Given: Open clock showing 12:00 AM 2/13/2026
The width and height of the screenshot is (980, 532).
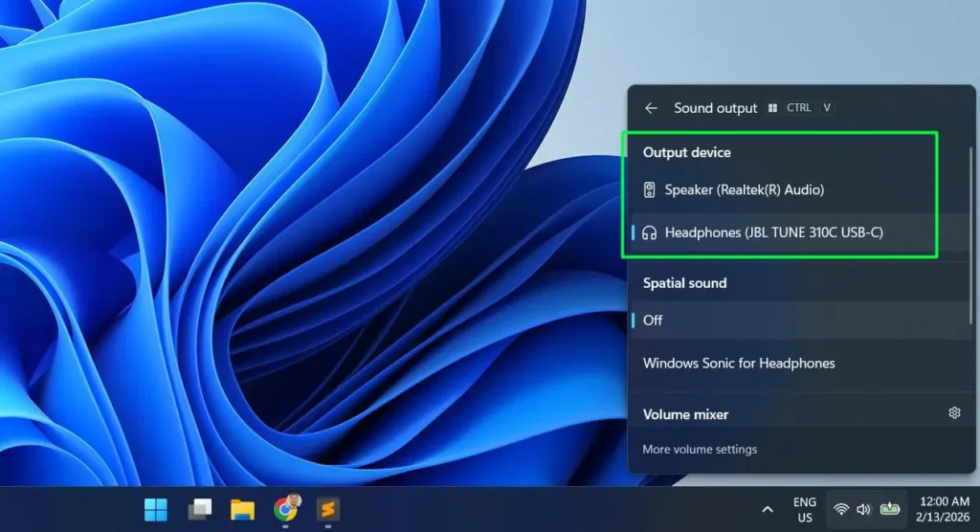Looking at the screenshot, I should (x=943, y=509).
